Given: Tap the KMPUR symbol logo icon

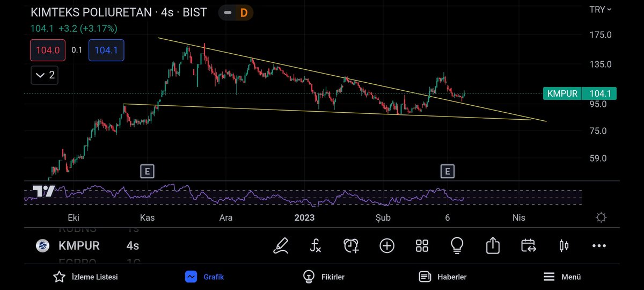Looking at the screenshot, I should [42, 246].
